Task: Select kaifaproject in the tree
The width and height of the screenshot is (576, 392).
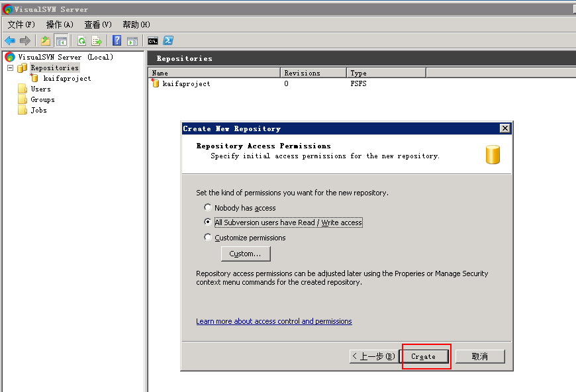Action: (67, 78)
